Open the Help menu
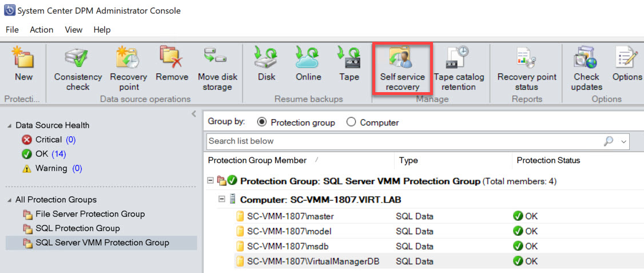Screen dimensions: 644x273 coord(102,30)
